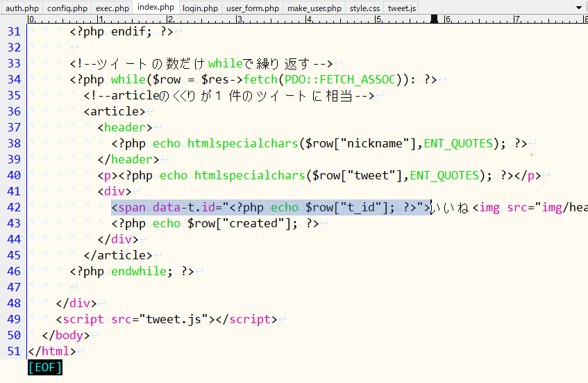The height and width of the screenshot is (383, 588).
Task: Click the 'endwhile;' keyword on line 46
Action: tap(142, 271)
